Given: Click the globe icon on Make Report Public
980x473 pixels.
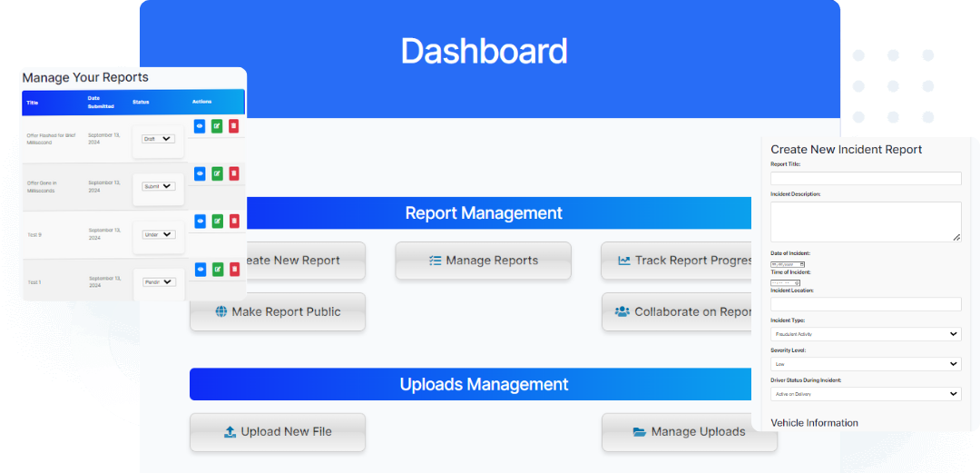Looking at the screenshot, I should pyautogui.click(x=220, y=311).
